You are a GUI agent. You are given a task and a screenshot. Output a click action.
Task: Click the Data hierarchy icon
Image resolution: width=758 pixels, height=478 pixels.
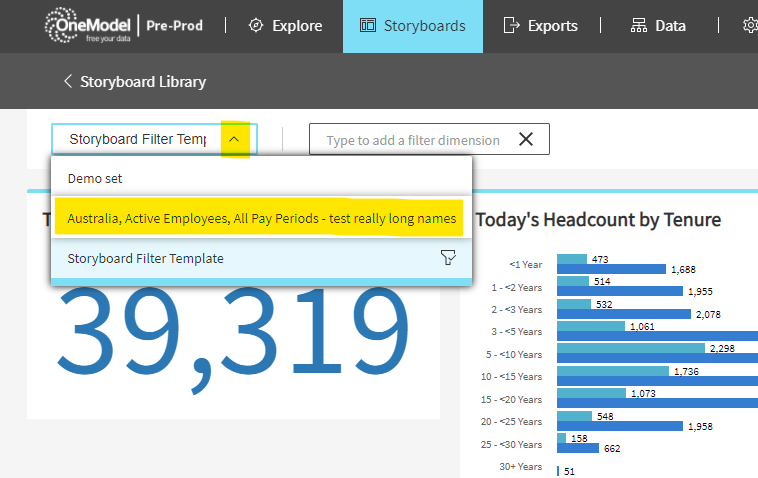(639, 26)
